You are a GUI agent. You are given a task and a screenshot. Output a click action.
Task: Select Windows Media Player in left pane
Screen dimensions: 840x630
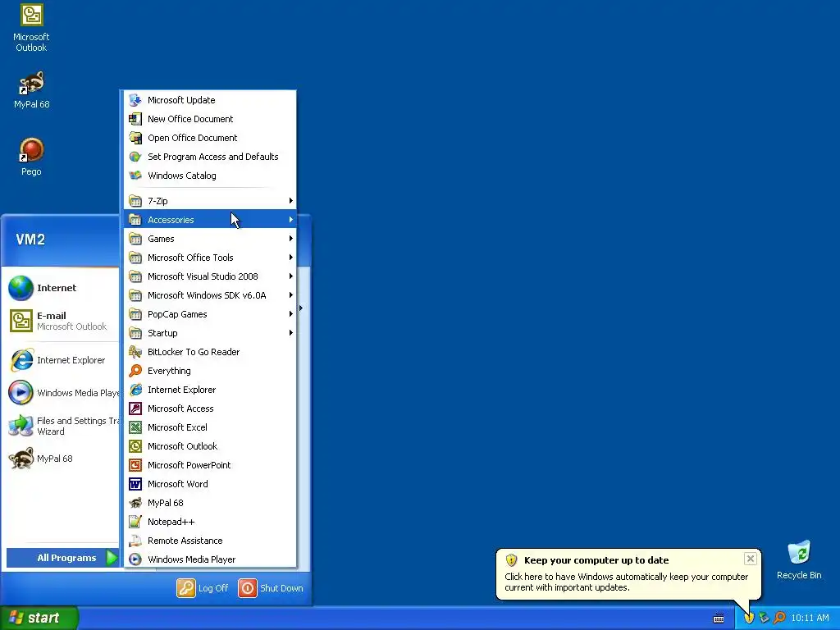(x=62, y=393)
